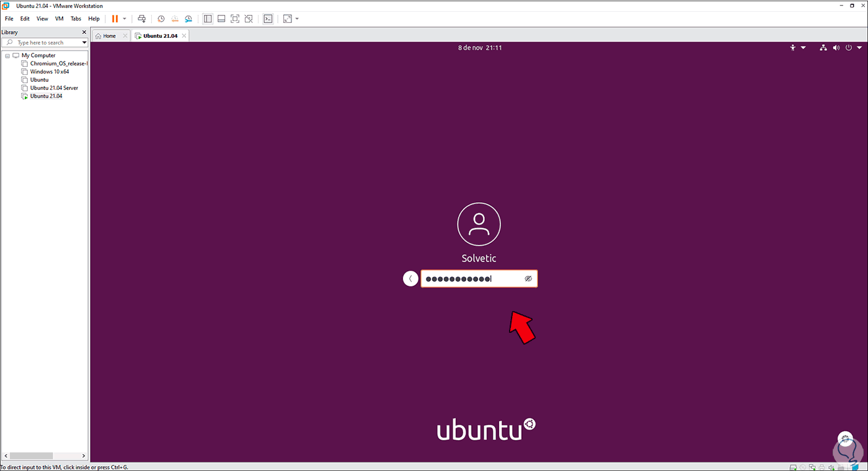Click the Ubuntu network status icon
Screen dimensions: 868x471
coord(823,48)
